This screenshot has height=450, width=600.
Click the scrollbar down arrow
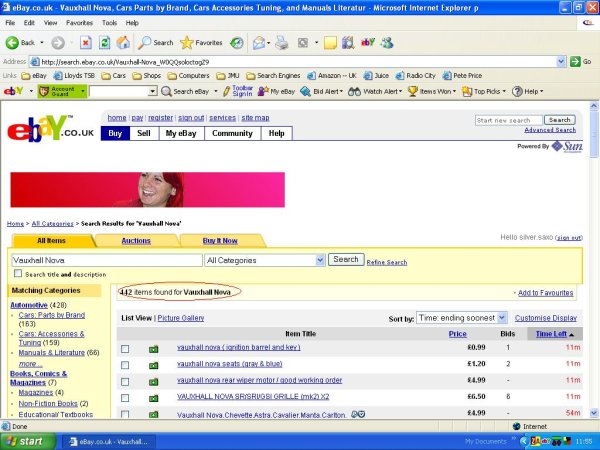click(x=593, y=413)
